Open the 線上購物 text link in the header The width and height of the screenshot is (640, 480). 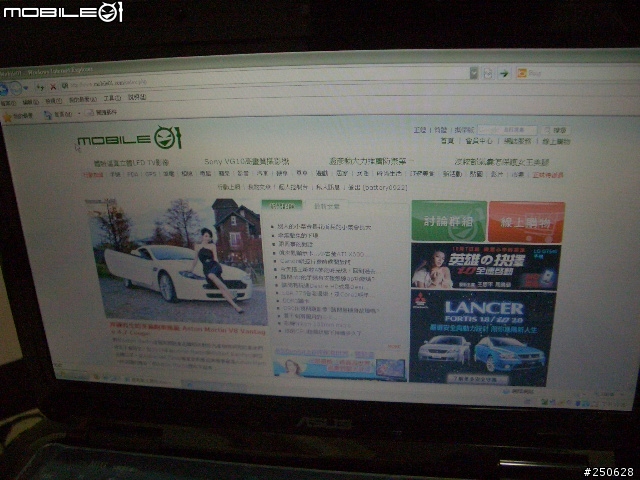556,142
